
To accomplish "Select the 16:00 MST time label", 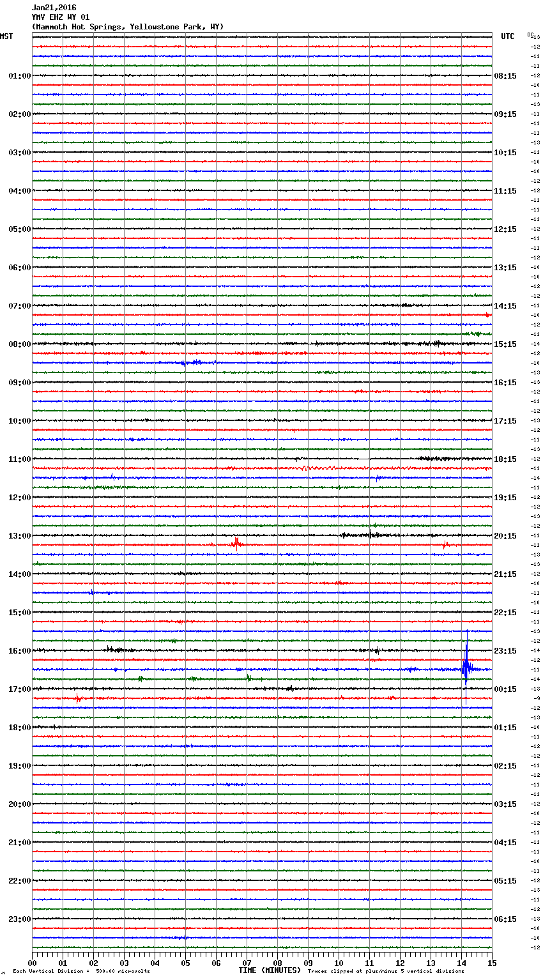I will (x=19, y=651).
